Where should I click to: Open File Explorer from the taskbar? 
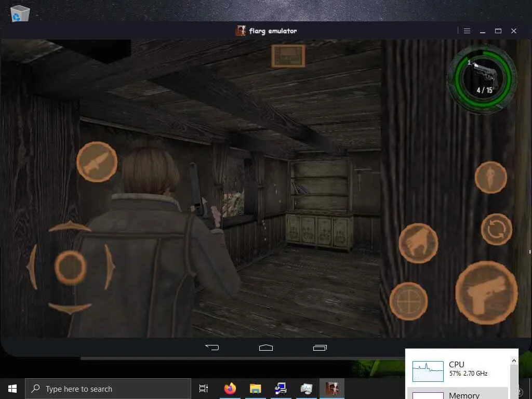coord(256,389)
